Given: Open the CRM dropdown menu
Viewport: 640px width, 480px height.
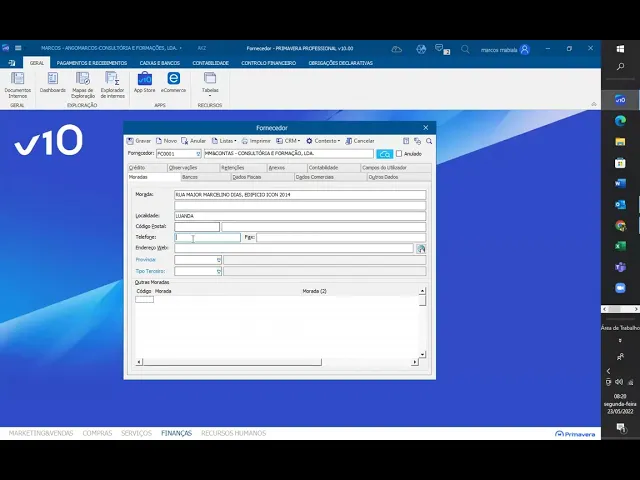Looking at the screenshot, I should [x=288, y=141].
